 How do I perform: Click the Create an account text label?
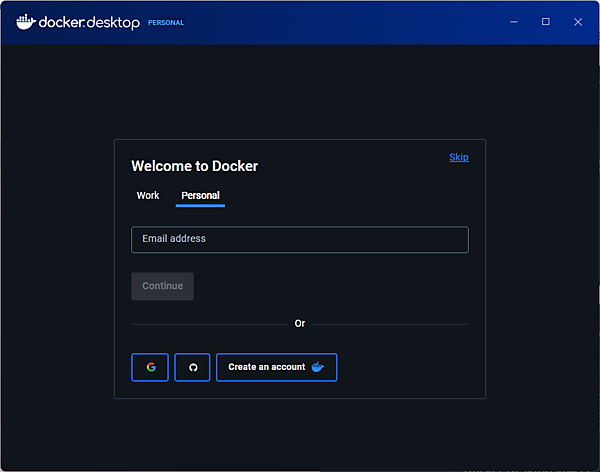click(266, 367)
